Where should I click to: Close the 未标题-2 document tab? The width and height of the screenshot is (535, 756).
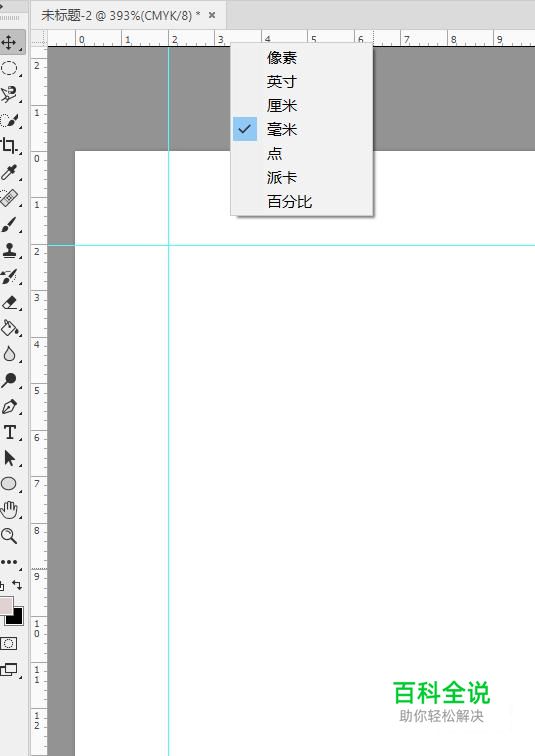(x=212, y=15)
